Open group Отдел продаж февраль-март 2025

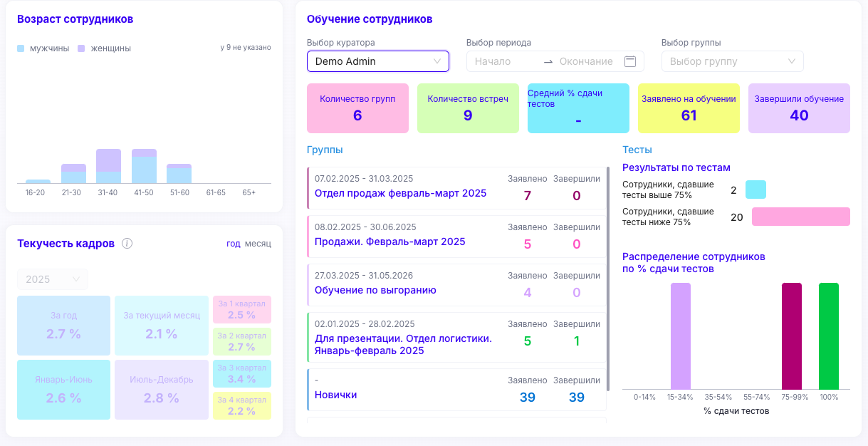400,193
